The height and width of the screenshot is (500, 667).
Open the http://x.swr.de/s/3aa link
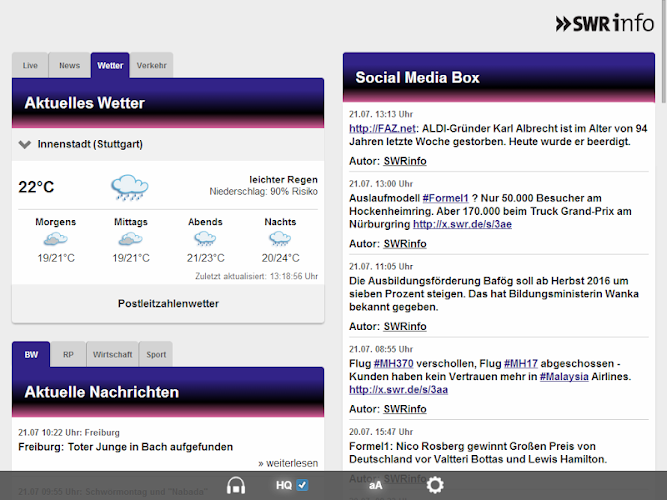pos(399,390)
